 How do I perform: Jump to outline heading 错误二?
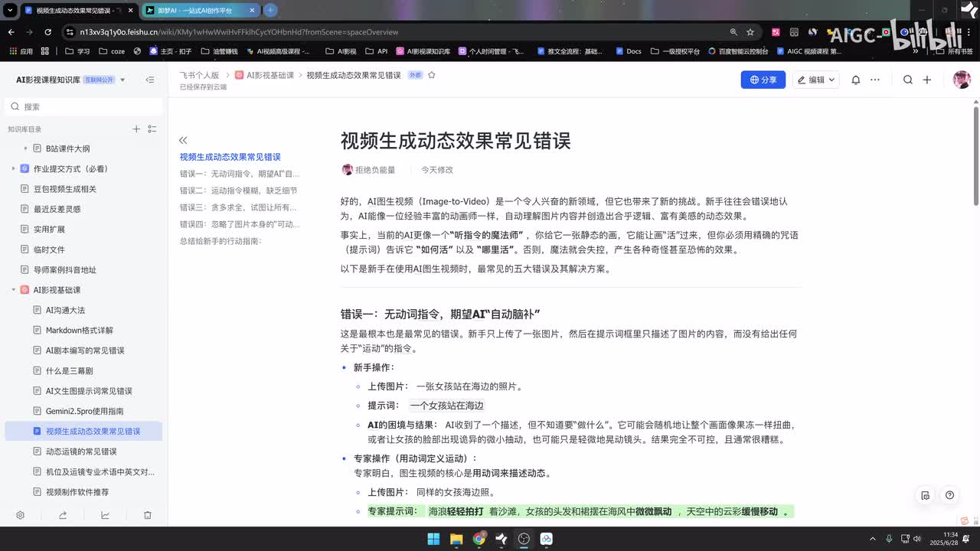(x=239, y=191)
